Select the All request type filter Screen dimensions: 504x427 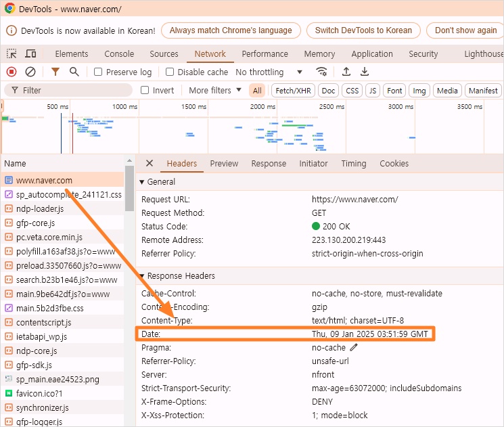257,91
